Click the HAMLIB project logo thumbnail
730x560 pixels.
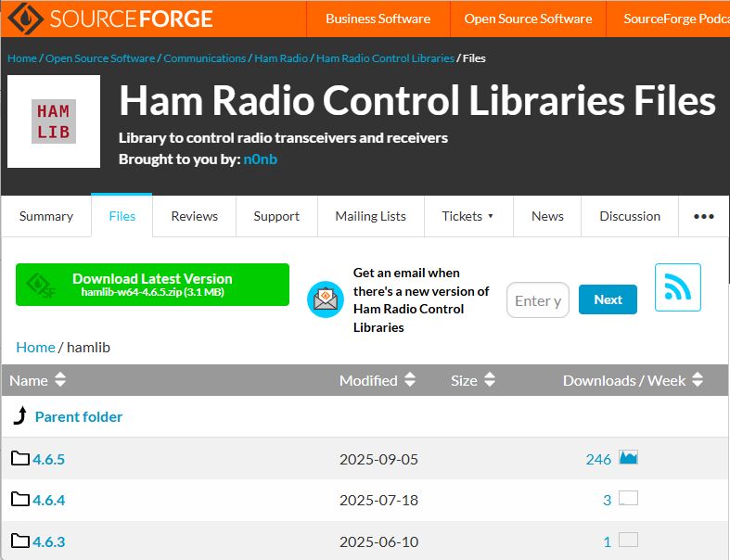[x=54, y=121]
